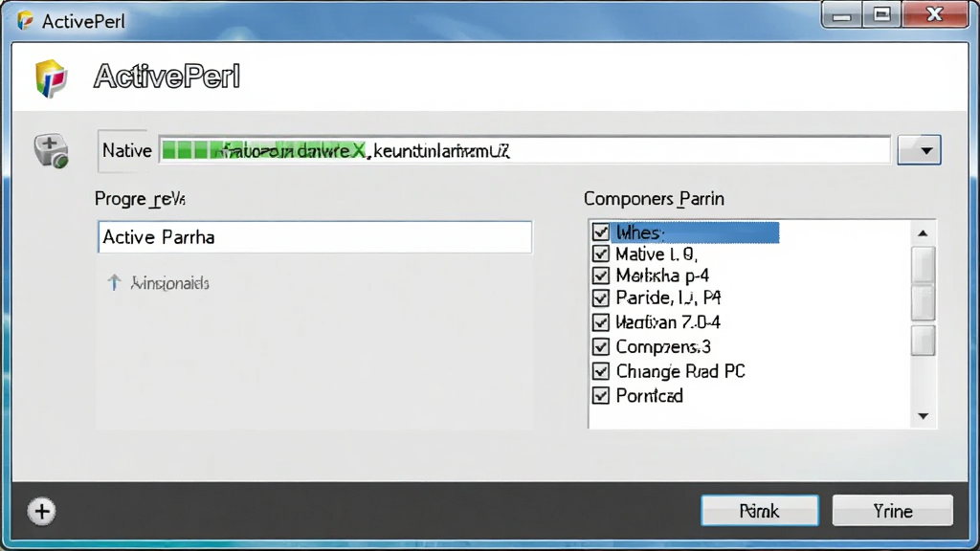Minimize the ActivePerl window
The height and width of the screenshot is (551, 980).
pos(841,15)
